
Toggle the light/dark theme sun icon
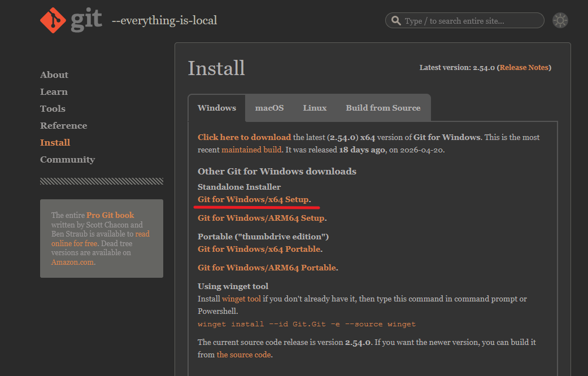coord(560,20)
